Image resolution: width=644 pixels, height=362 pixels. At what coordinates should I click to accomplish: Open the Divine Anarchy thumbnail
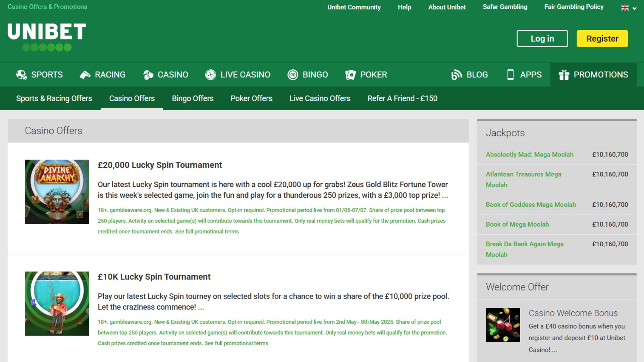pos(57,192)
